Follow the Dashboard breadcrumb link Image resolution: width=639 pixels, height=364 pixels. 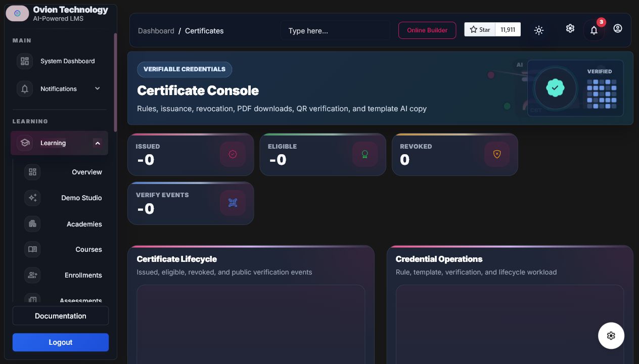(x=156, y=31)
